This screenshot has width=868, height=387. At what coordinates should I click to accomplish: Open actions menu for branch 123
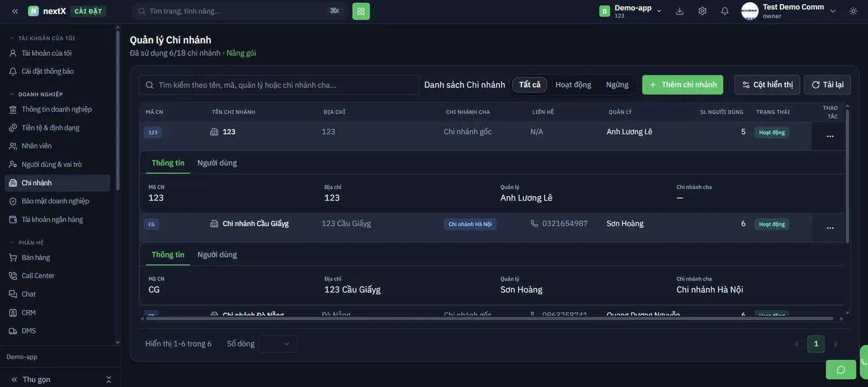coord(830,136)
